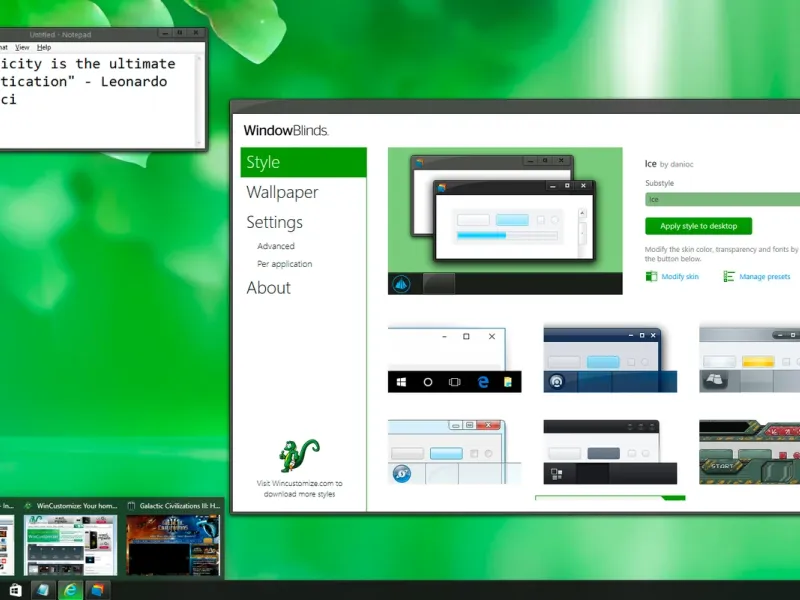Click the large Ice style preview image
This screenshot has width=800, height=600.
pyautogui.click(x=505, y=221)
